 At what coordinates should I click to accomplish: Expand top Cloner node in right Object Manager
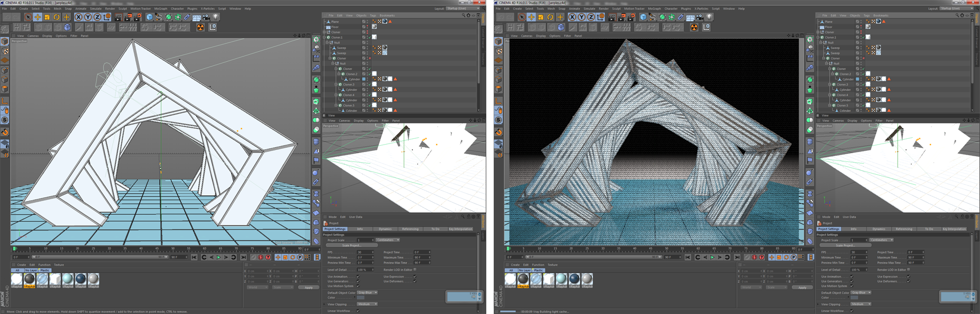click(x=818, y=32)
